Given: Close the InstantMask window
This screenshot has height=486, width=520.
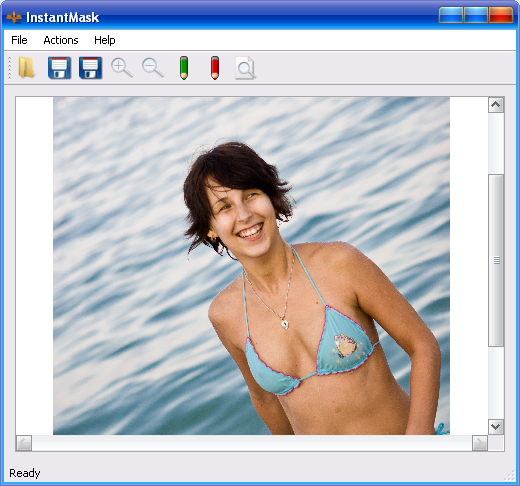Looking at the screenshot, I should pos(501,15).
